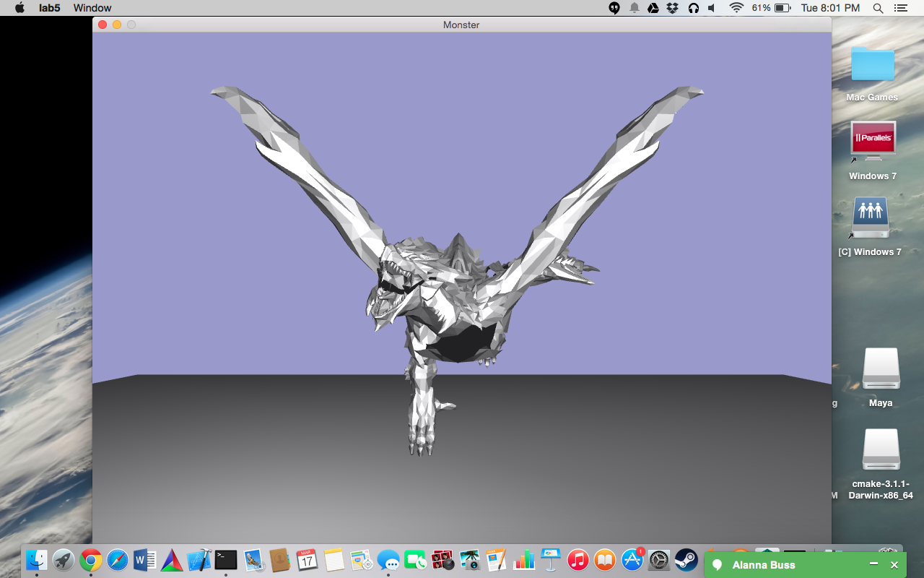Launch Numbers chart icon in Dock
The height and width of the screenshot is (578, 924).
523,560
